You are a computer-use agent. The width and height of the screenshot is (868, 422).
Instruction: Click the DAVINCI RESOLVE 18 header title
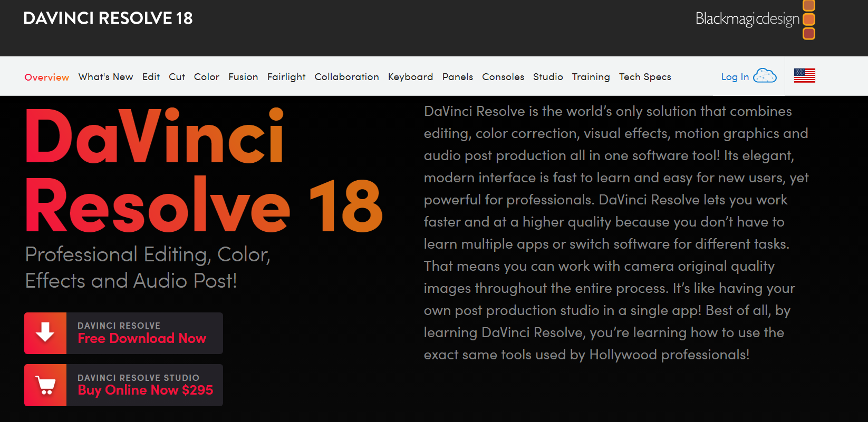[108, 18]
